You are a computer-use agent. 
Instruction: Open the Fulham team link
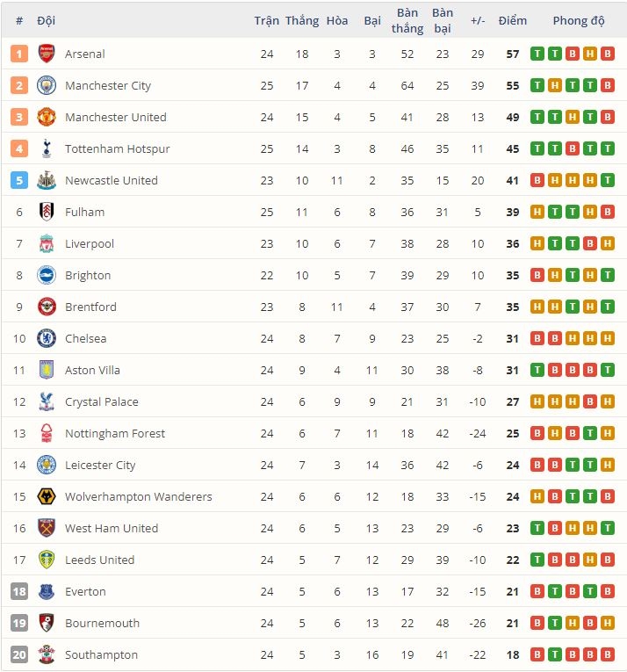tap(84, 212)
